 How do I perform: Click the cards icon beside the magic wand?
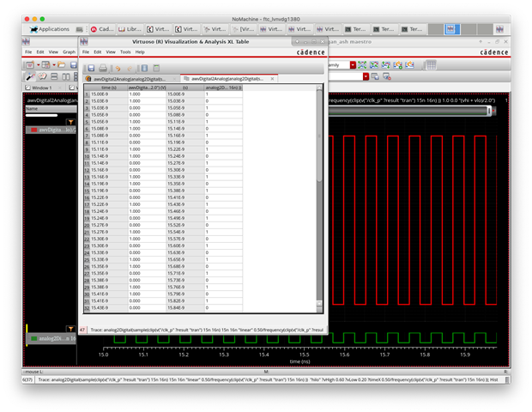(42, 76)
